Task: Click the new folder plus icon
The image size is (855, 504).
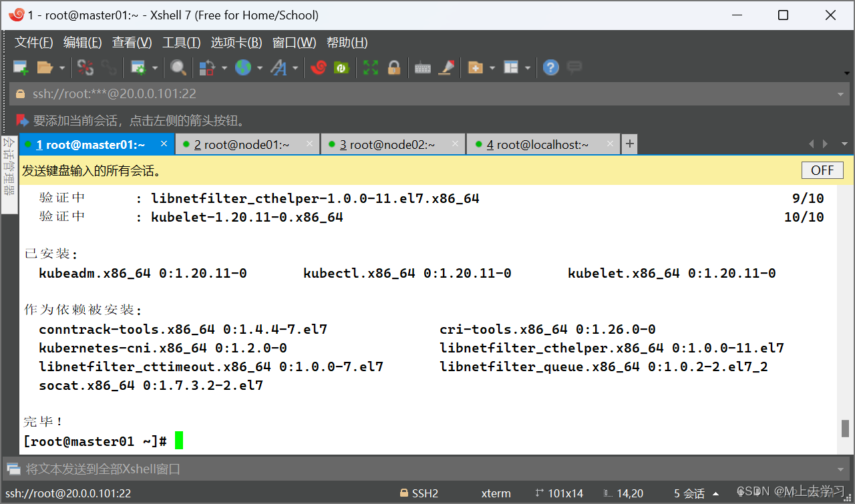Action: pyautogui.click(x=476, y=67)
